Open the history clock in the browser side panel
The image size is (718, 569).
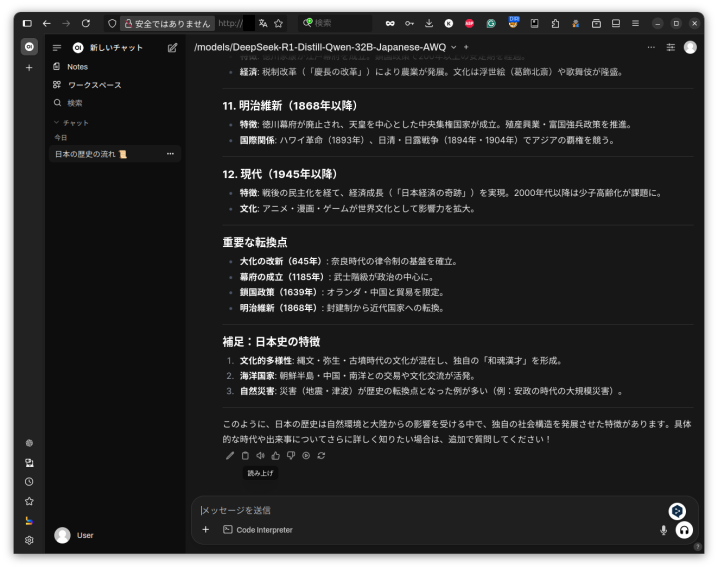pyautogui.click(x=29, y=482)
